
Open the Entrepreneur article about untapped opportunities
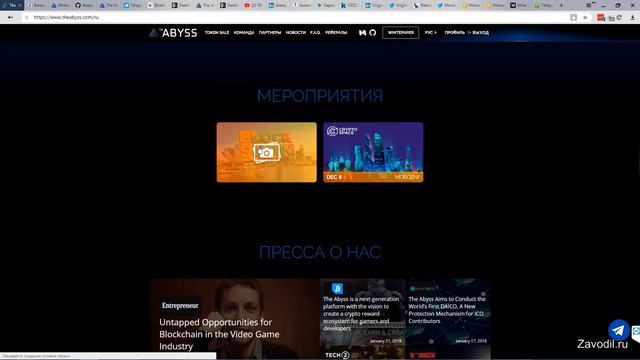click(235, 319)
